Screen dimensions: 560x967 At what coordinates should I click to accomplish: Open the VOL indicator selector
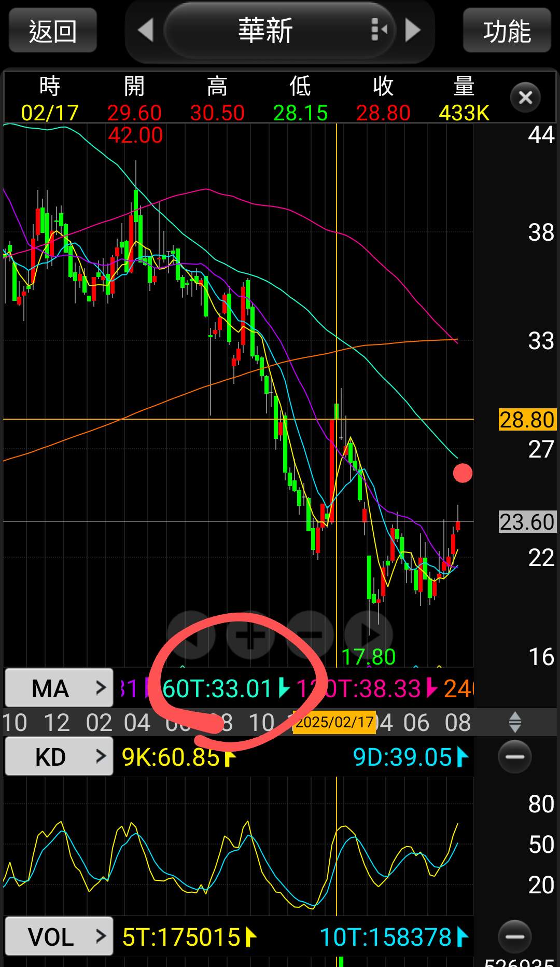point(59,936)
